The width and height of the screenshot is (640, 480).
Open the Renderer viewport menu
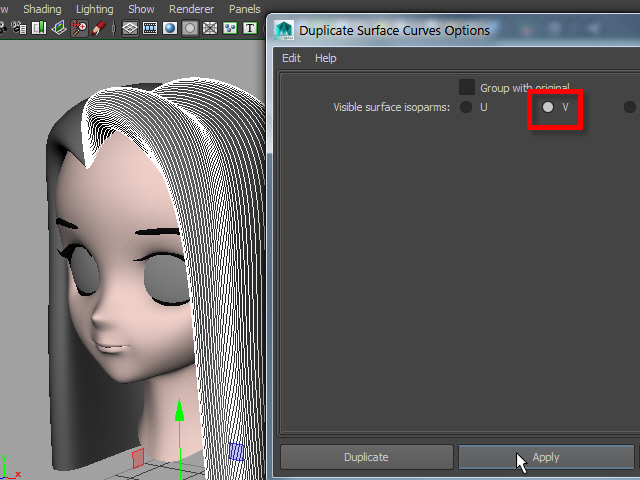191,9
